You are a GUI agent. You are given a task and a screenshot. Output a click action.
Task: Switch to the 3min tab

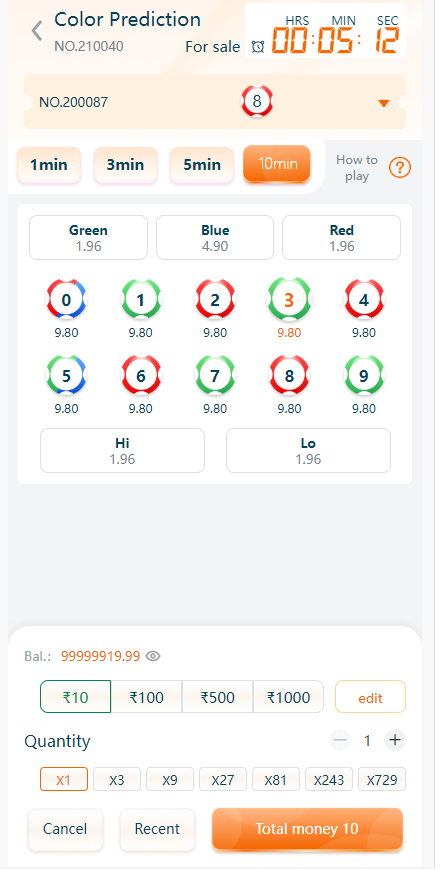pos(125,165)
